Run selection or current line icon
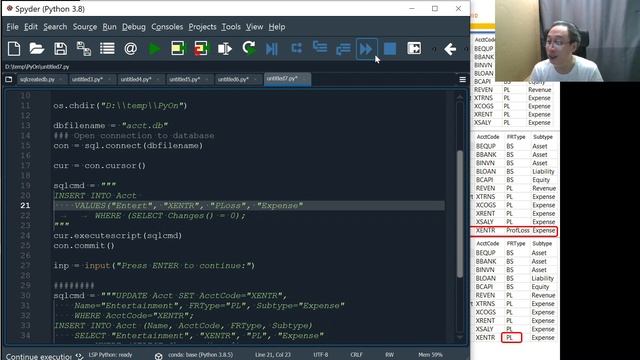Screen dimensions: 640x360 224,49
